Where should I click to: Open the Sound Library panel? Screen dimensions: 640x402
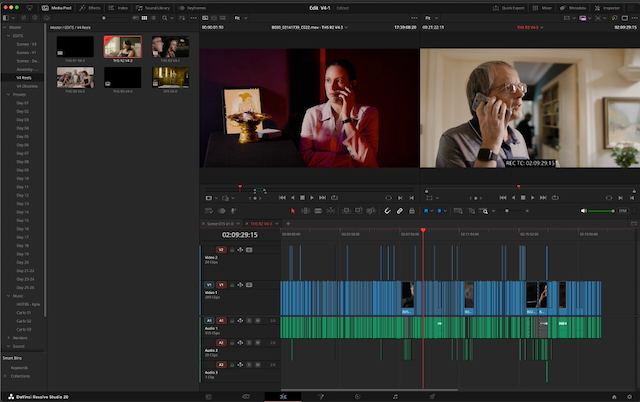click(x=152, y=8)
